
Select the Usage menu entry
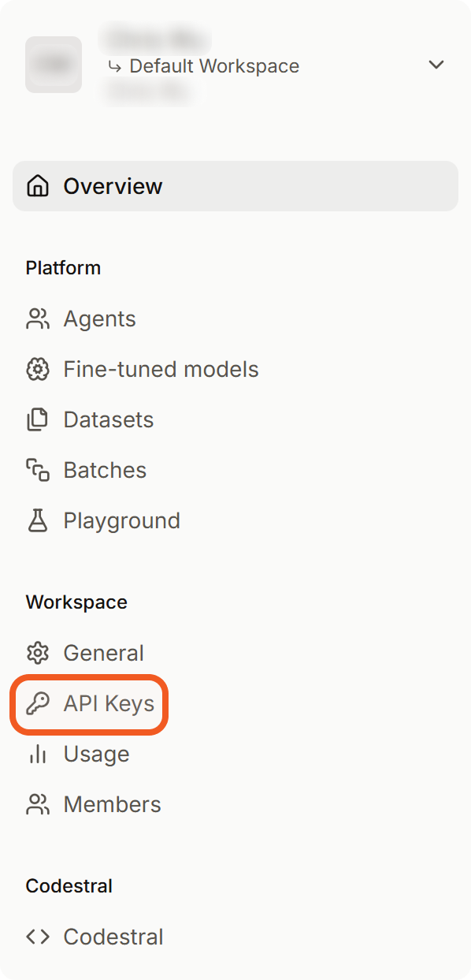(96, 754)
